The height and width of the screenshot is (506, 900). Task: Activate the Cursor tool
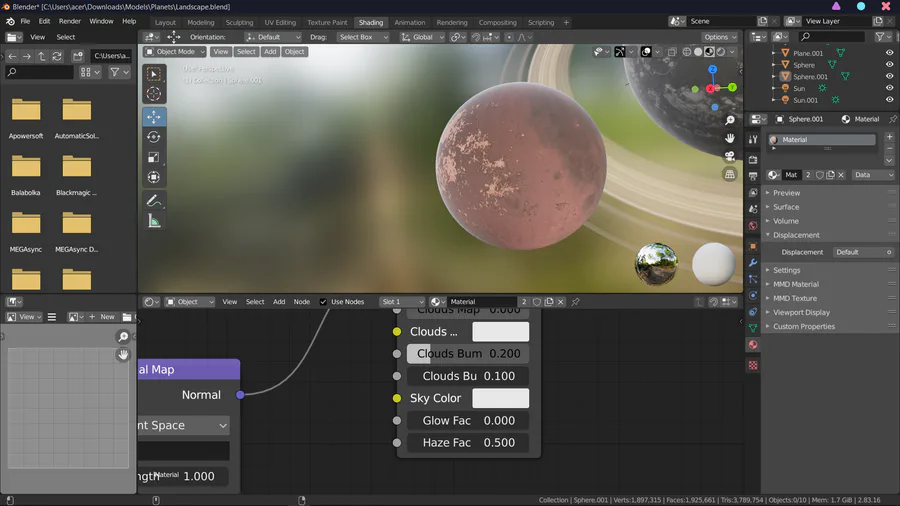(154, 94)
